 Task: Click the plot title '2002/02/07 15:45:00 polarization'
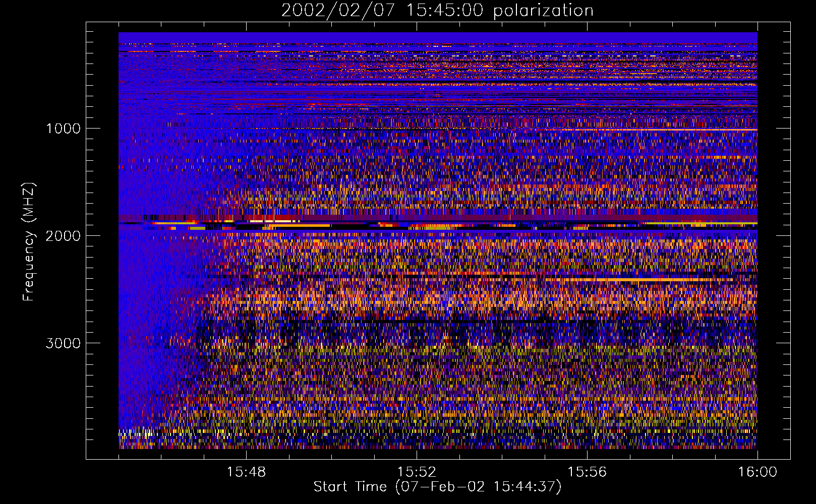(437, 11)
